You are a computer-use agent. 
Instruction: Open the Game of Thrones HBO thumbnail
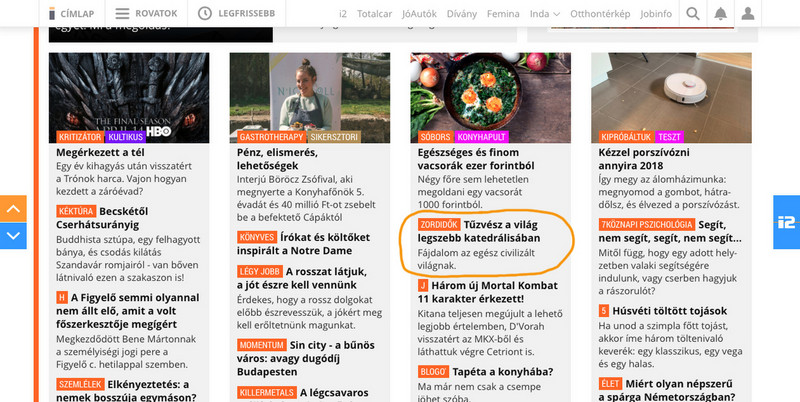pos(129,97)
